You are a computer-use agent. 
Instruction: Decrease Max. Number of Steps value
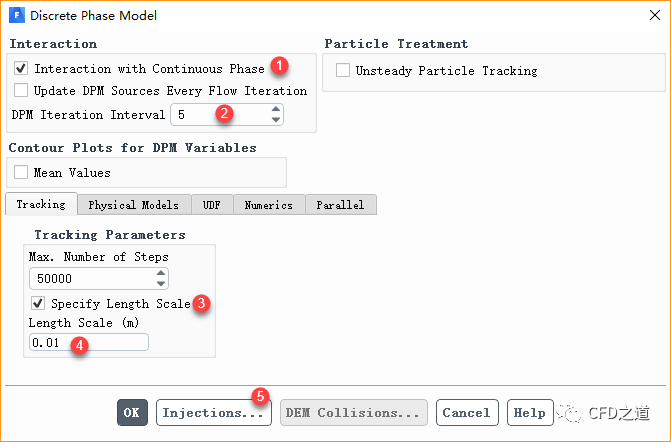point(161,284)
